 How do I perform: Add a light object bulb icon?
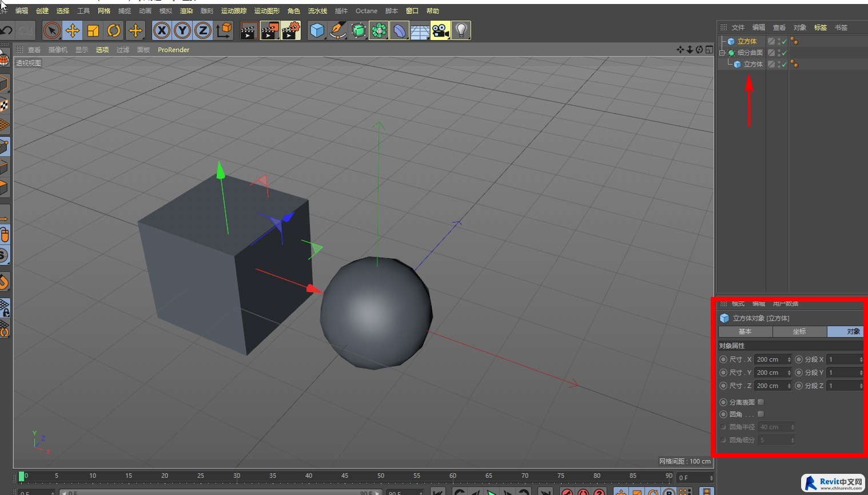461,30
